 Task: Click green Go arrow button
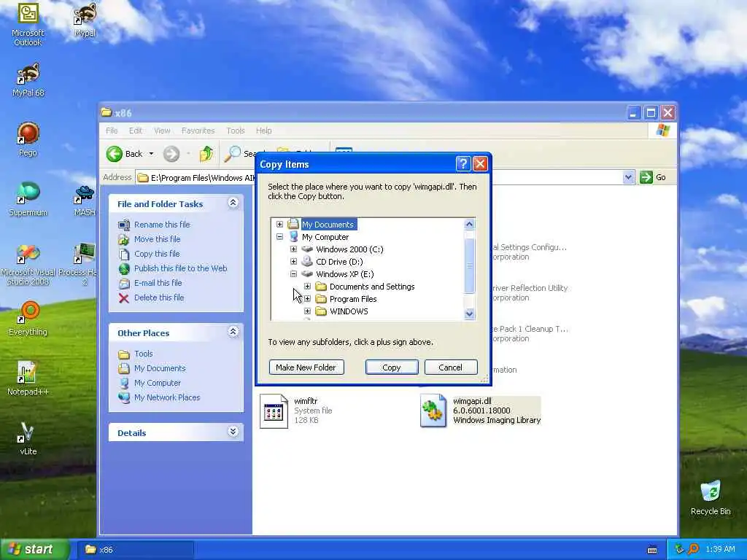click(x=646, y=177)
